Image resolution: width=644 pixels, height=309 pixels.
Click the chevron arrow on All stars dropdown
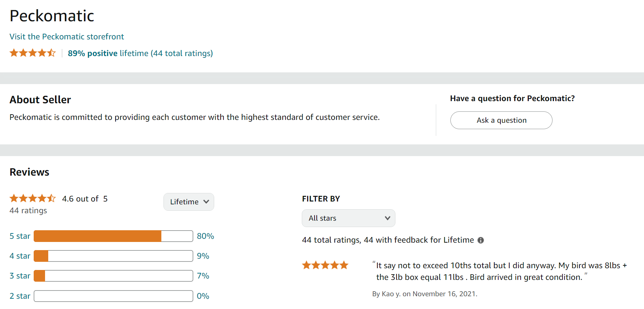coord(387,218)
